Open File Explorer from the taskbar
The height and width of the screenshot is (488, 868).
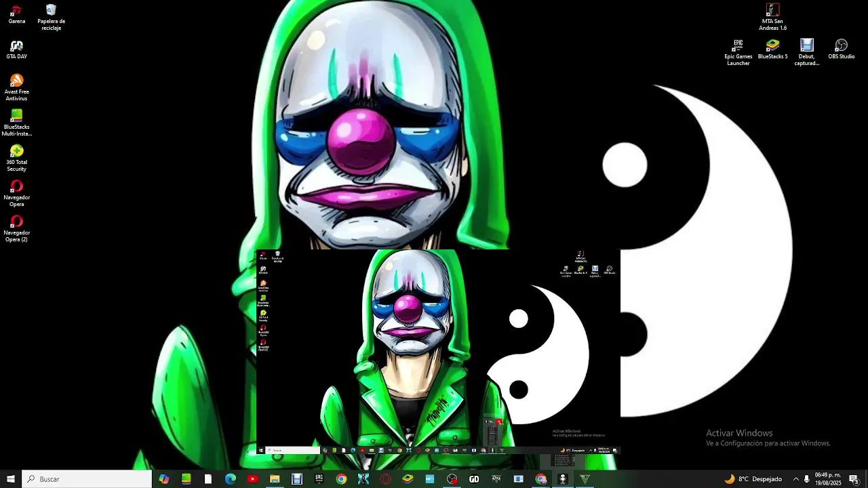(x=275, y=479)
